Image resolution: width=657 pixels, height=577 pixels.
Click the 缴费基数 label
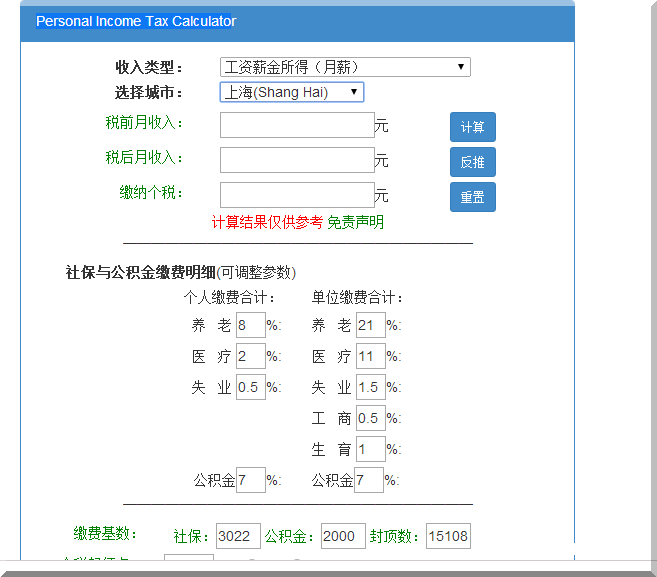[105, 533]
